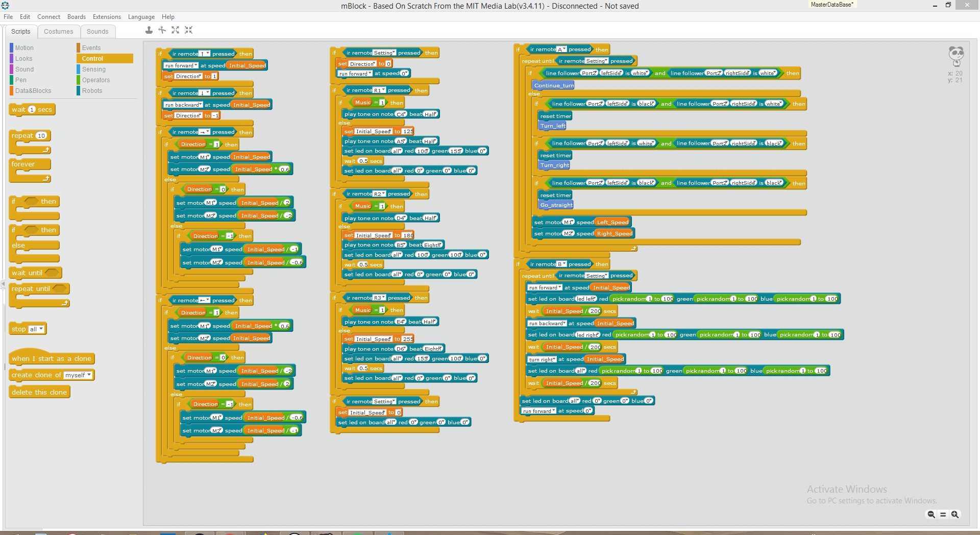Viewport: 980px width, 535px height.
Task: Open the C4 note dropdown
Action: pyautogui.click(x=401, y=114)
